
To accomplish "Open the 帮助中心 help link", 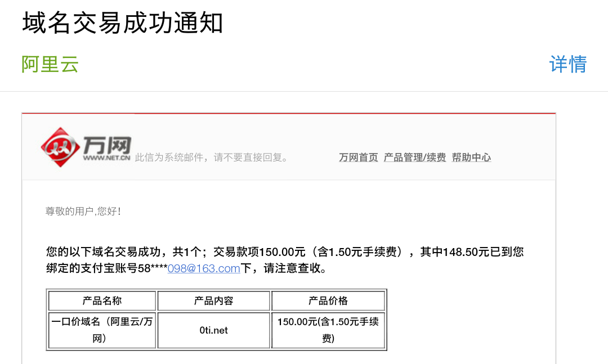I will (471, 158).
